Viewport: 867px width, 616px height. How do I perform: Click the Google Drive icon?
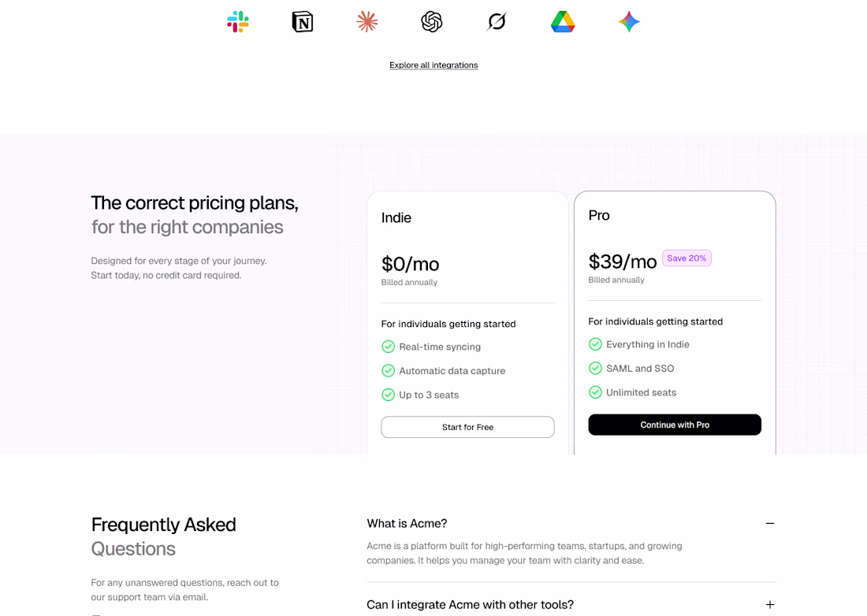563,22
